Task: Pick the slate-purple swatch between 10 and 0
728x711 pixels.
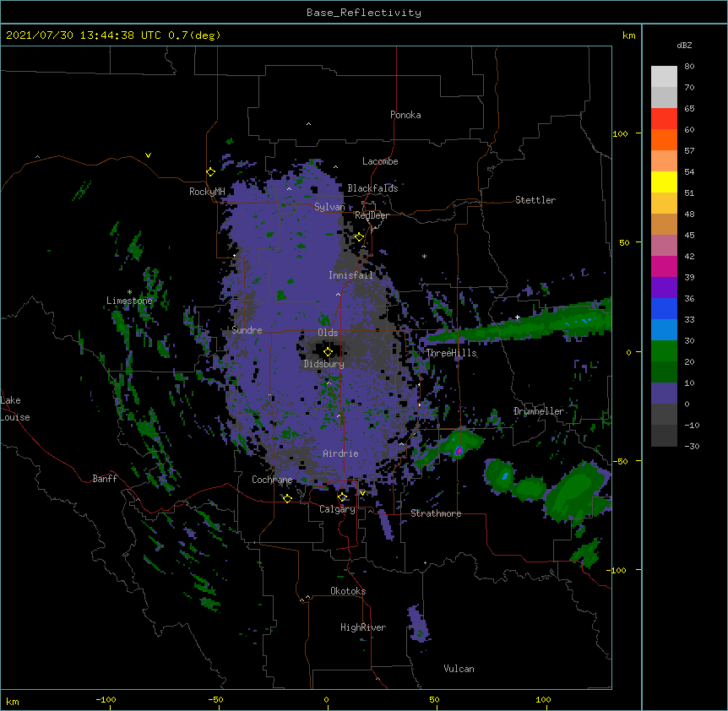Action: (664, 393)
